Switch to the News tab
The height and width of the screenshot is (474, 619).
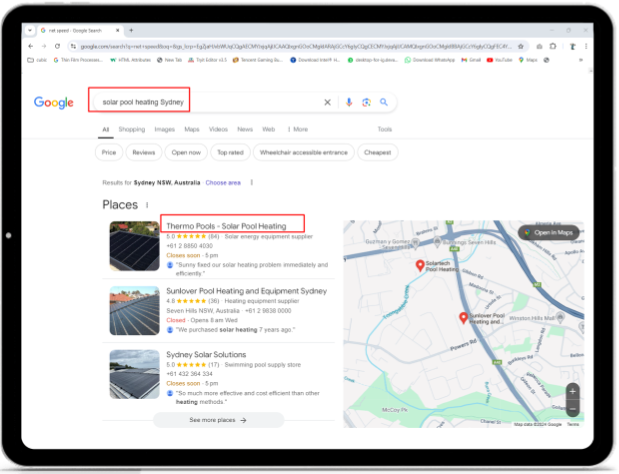(245, 129)
